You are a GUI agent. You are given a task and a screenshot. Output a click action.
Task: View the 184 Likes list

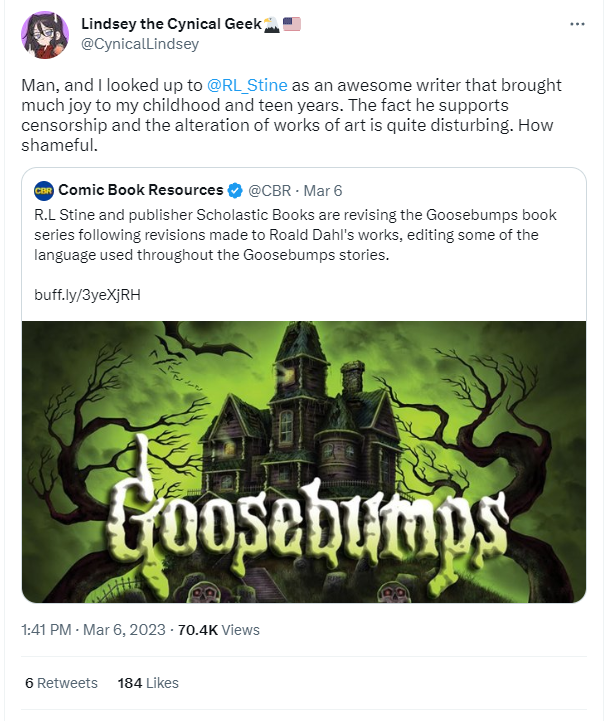click(148, 683)
